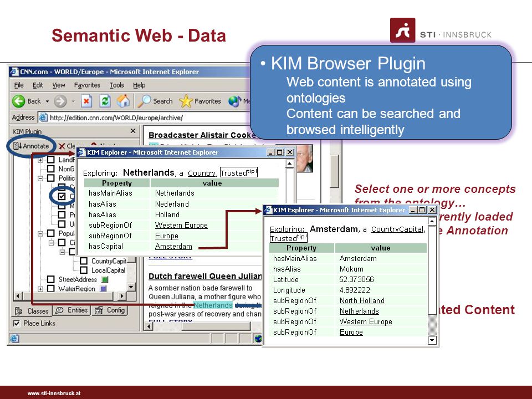Switch to the Entities tab

71,310
